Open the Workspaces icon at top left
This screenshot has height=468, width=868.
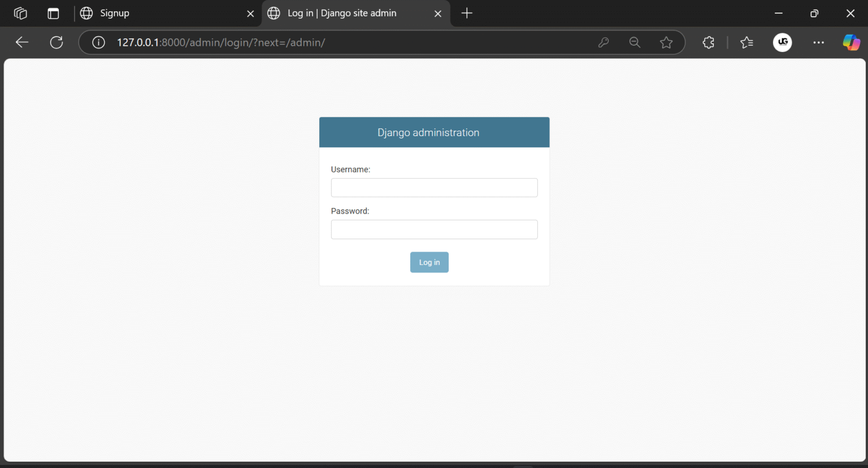tap(20, 12)
